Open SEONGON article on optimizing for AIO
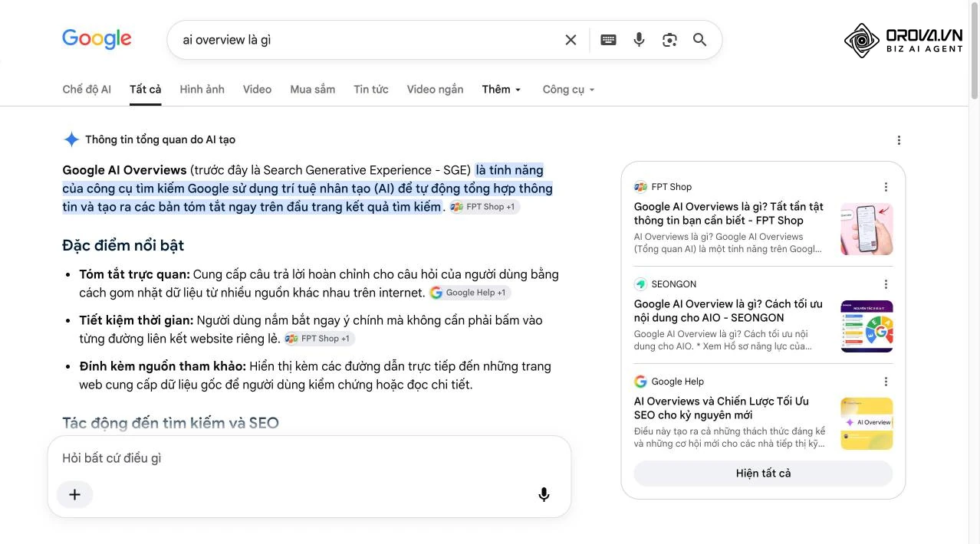 [728, 310]
